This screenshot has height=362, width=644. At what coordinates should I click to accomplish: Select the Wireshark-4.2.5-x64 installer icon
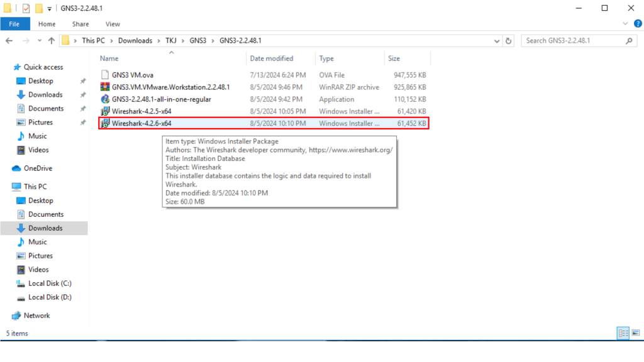(105, 112)
